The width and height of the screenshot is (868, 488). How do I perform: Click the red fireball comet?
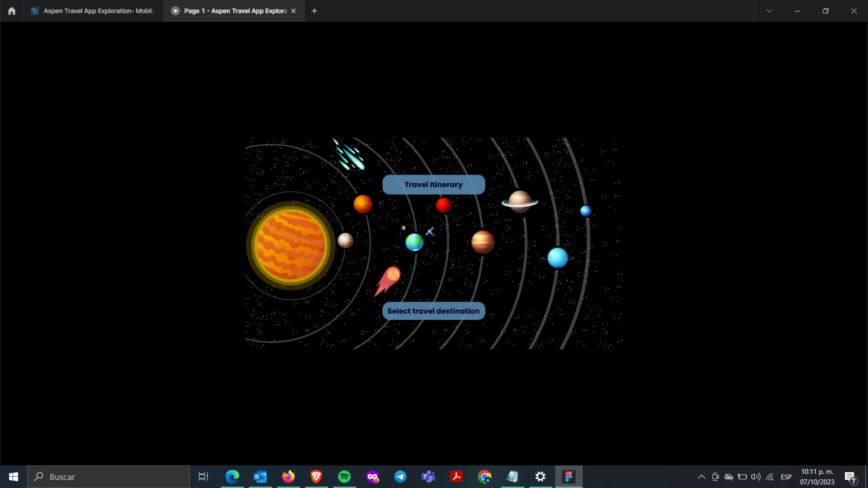388,279
